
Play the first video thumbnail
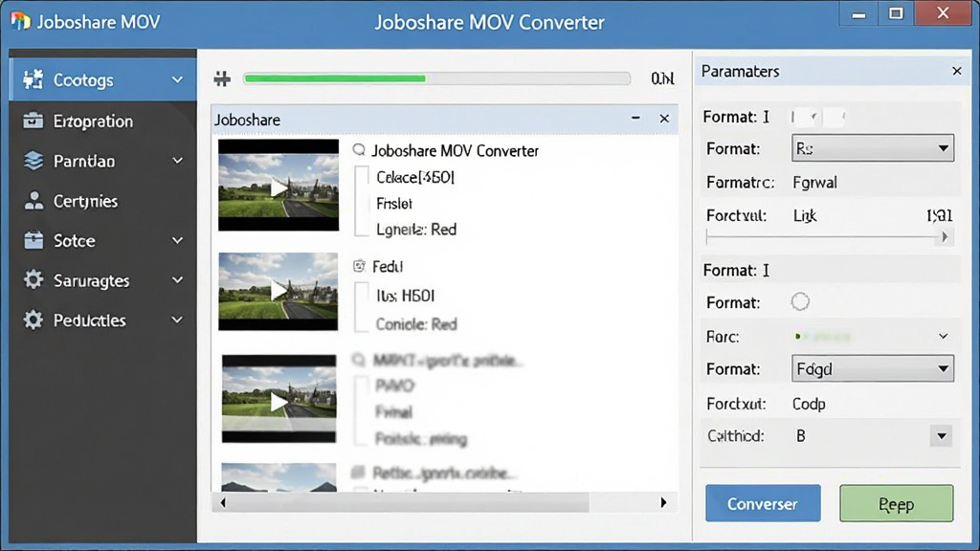(x=278, y=187)
